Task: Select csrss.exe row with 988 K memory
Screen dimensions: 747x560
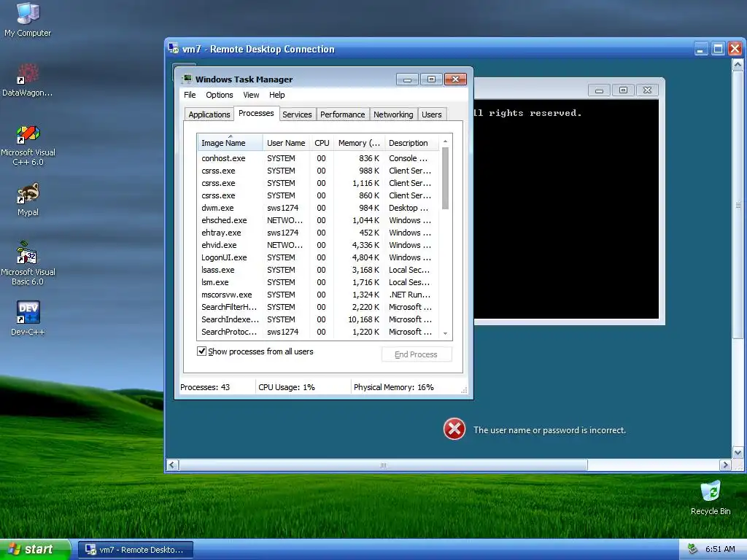Action: point(318,171)
